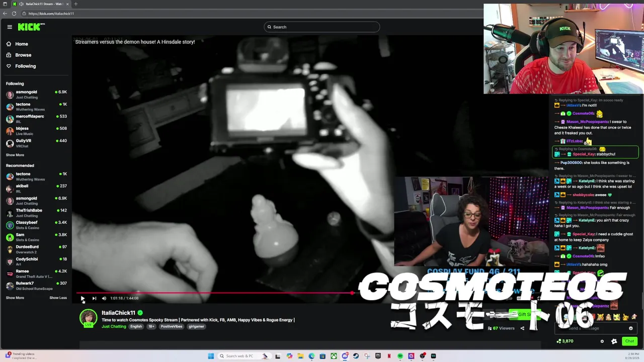Click ItaliaChick11 verified badge
The image size is (644, 362).
[140, 313]
